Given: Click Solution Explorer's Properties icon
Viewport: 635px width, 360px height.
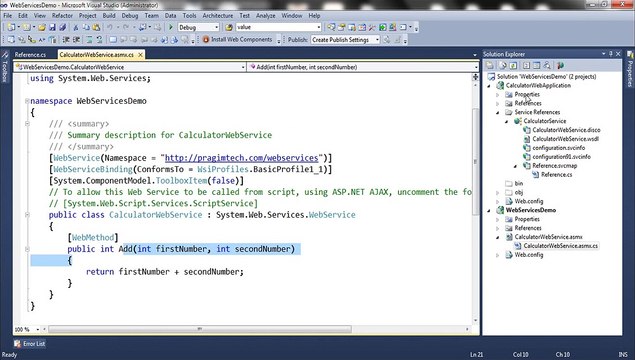Looking at the screenshot, I should click(x=490, y=65).
